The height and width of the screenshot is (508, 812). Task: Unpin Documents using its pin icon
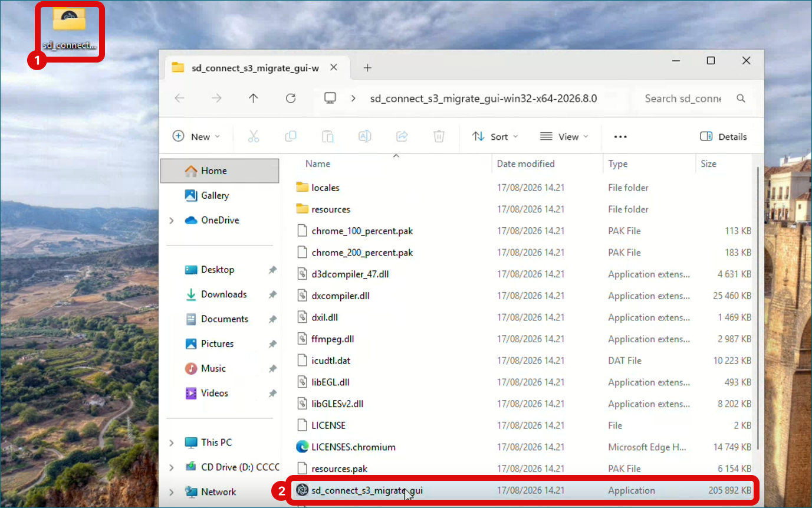point(272,319)
